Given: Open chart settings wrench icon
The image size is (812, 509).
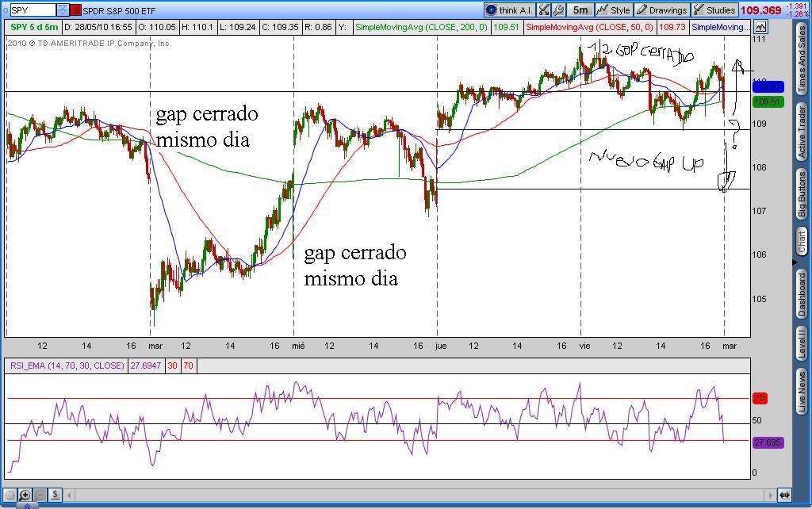Looking at the screenshot, I should coord(558,10).
